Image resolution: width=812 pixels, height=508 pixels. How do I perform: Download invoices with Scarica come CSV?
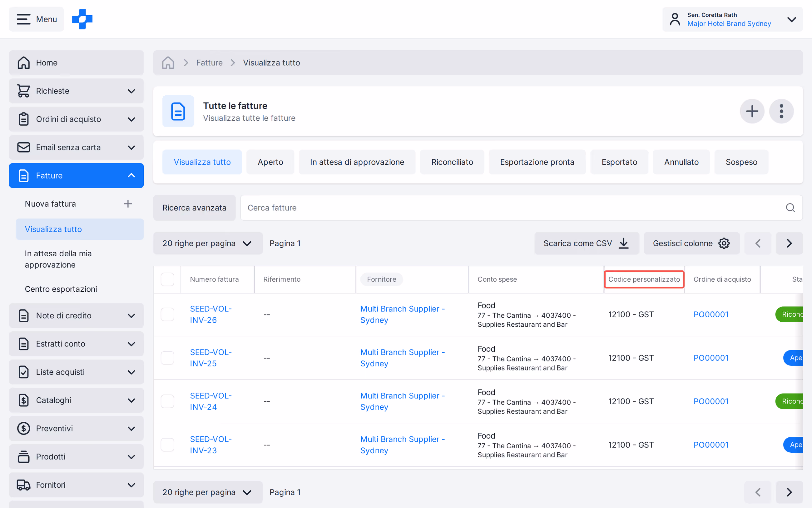587,243
